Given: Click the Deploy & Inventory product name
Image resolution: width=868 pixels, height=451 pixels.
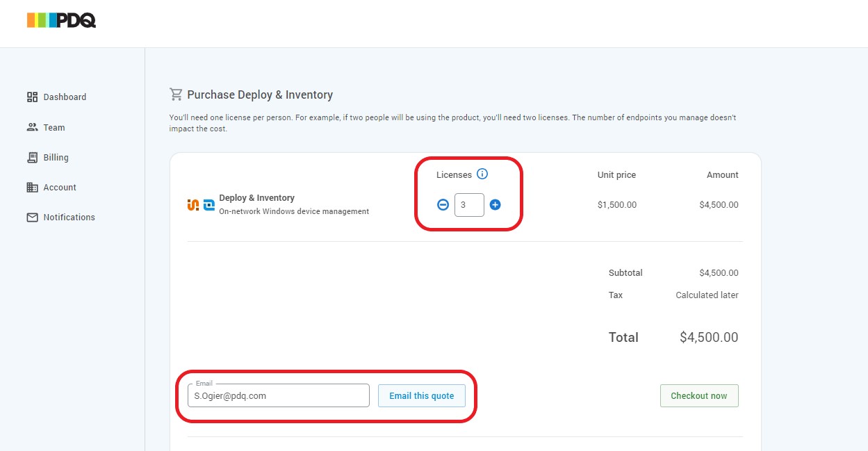Looking at the screenshot, I should click(x=257, y=198).
